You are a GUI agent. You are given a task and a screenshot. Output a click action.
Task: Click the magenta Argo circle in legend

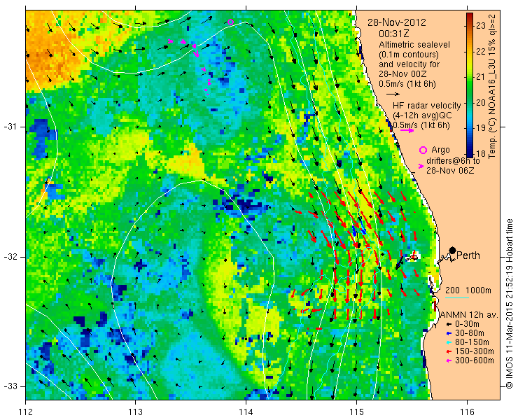tap(423, 150)
